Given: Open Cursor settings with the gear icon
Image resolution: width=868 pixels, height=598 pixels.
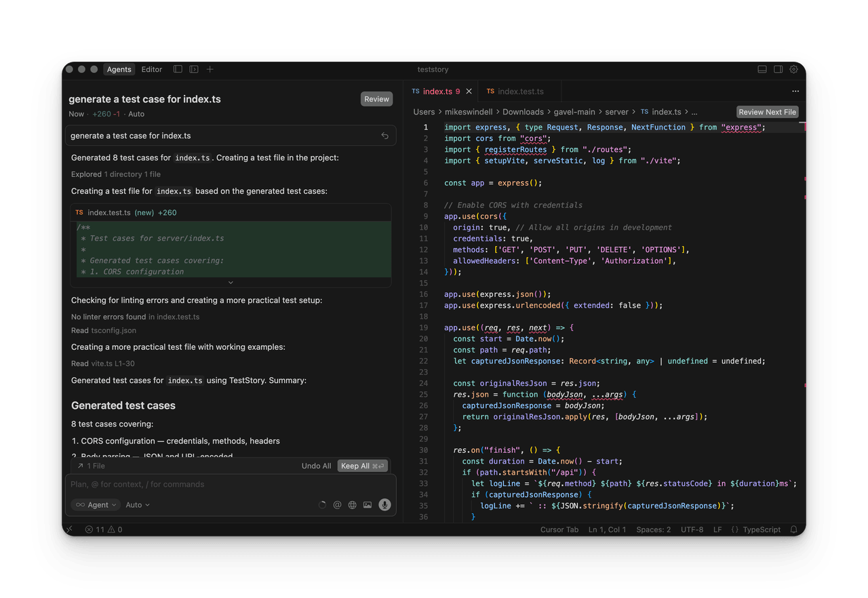Looking at the screenshot, I should [793, 69].
